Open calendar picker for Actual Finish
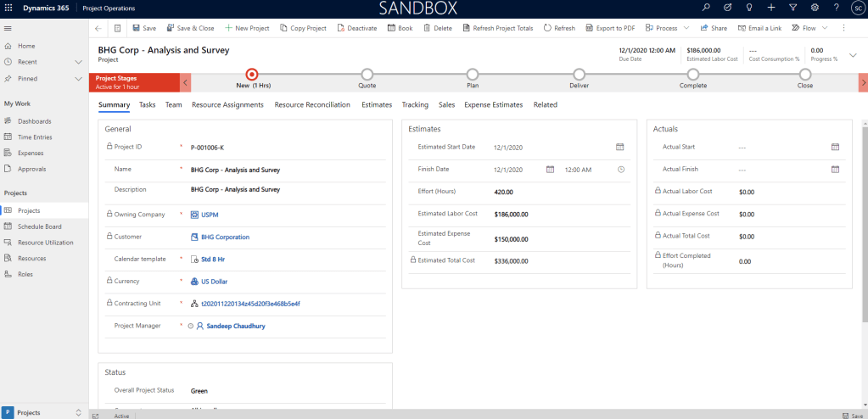 click(835, 169)
